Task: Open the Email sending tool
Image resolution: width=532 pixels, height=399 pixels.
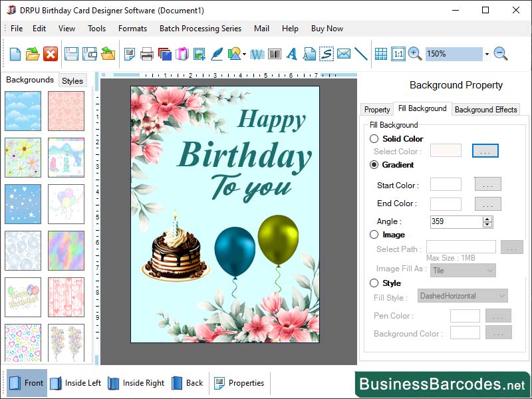Action: [343, 55]
